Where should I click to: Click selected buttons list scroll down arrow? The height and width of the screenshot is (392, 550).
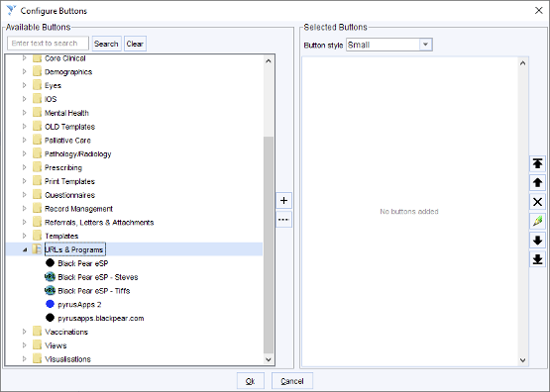pyautogui.click(x=522, y=360)
